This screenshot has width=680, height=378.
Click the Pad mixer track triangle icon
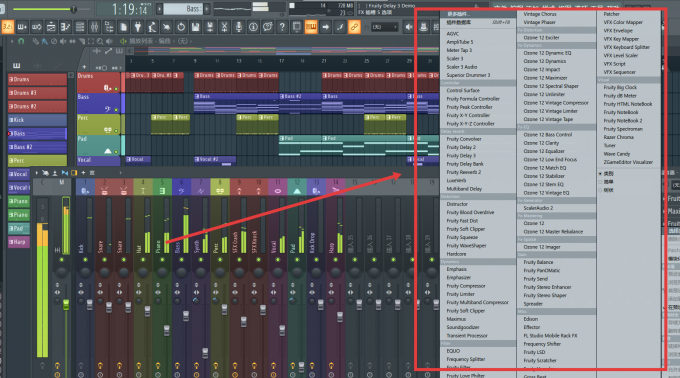[297, 191]
